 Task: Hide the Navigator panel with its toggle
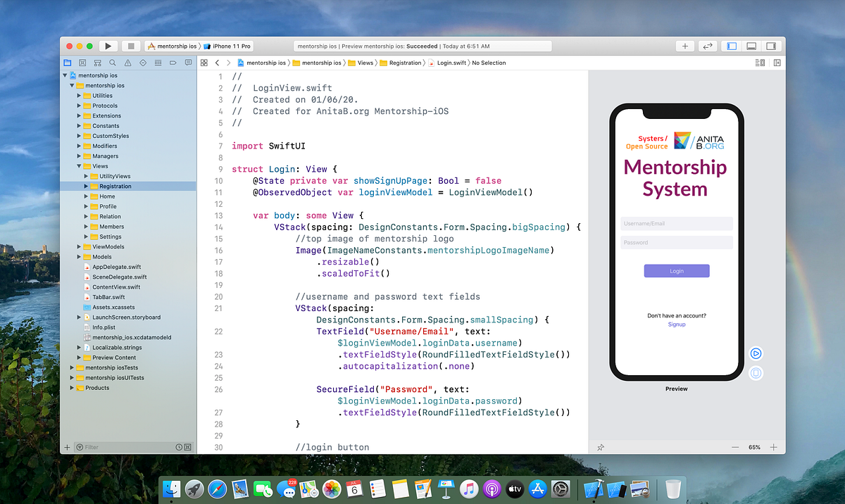[x=732, y=45]
